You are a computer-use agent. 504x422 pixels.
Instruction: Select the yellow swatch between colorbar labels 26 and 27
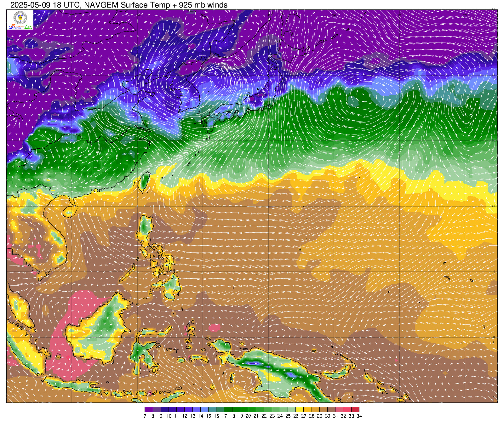pyautogui.click(x=300, y=409)
